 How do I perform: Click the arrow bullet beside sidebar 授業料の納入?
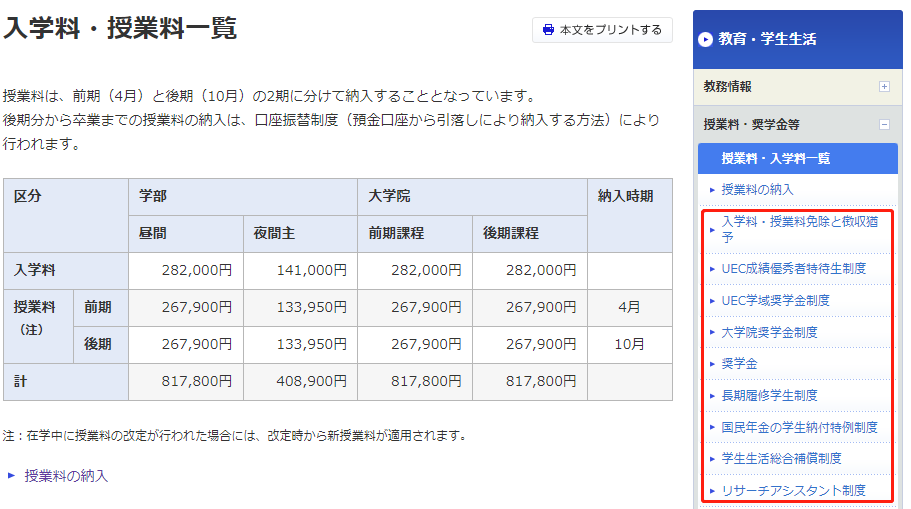coord(712,190)
